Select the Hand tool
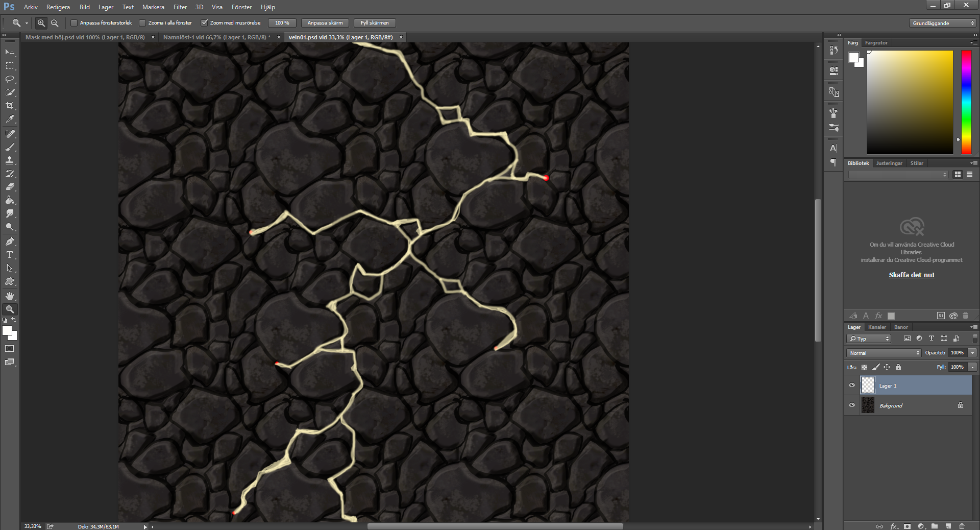The width and height of the screenshot is (980, 530). tap(10, 296)
